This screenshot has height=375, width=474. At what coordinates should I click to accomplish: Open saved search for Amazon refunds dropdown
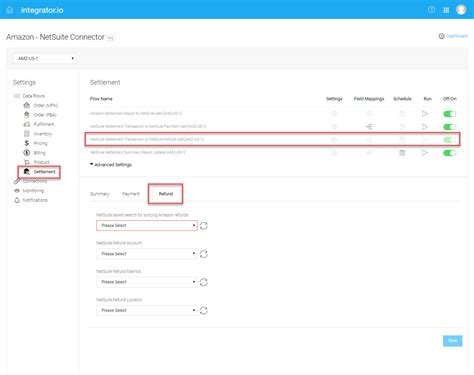pos(147,226)
